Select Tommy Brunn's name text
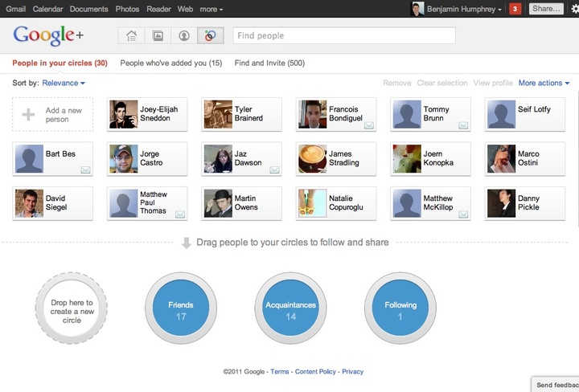This screenshot has width=579, height=392. click(x=436, y=113)
